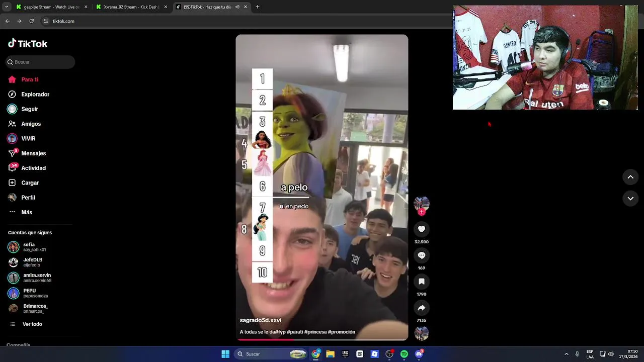Open the comments bubble icon
The height and width of the screenshot is (362, 644).
tap(422, 255)
